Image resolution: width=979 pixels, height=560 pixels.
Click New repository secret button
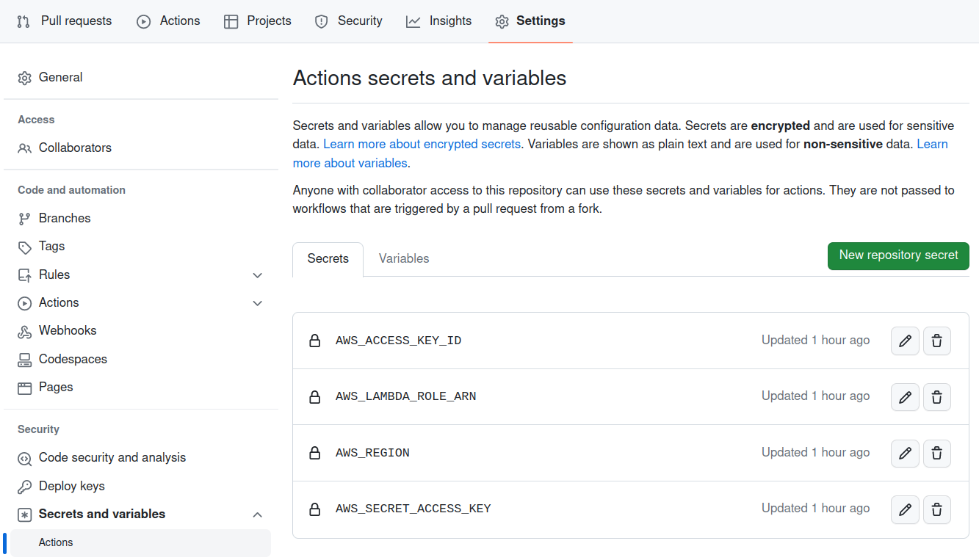click(897, 255)
